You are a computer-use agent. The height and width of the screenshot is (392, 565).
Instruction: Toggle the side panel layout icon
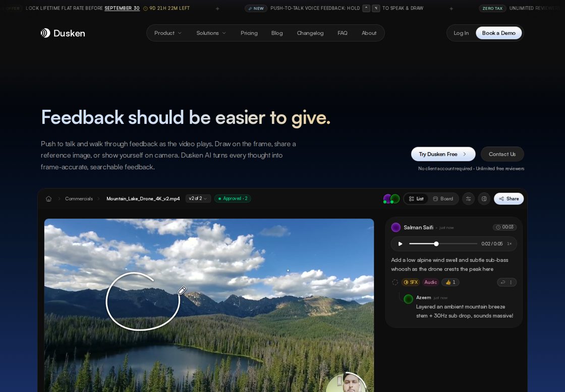click(x=484, y=199)
